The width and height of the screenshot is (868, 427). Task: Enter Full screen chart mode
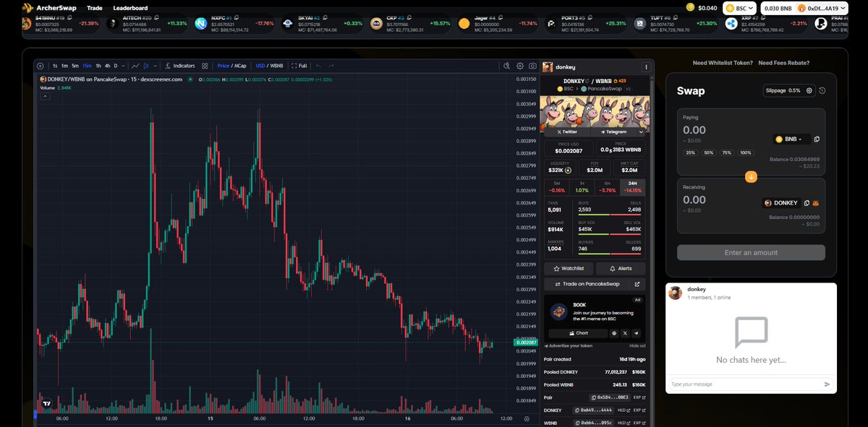[299, 66]
